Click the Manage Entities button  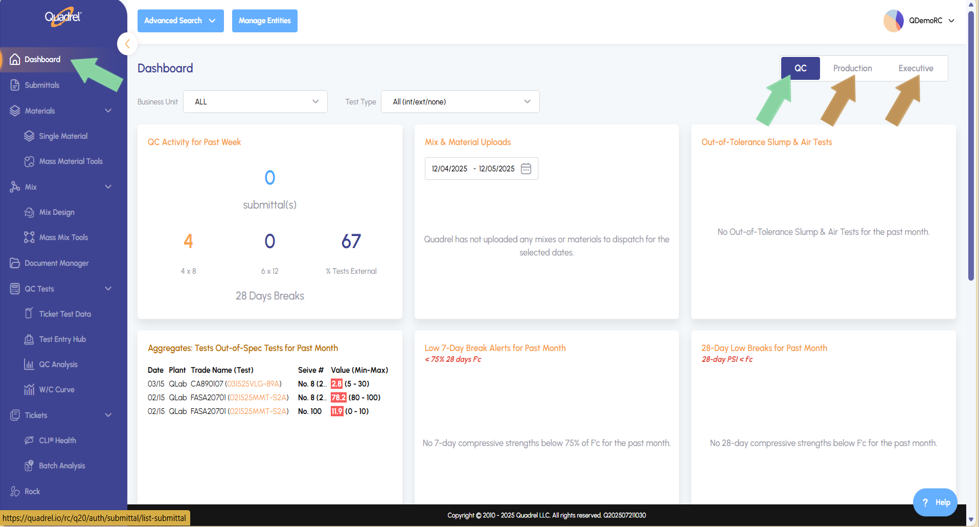pos(265,21)
